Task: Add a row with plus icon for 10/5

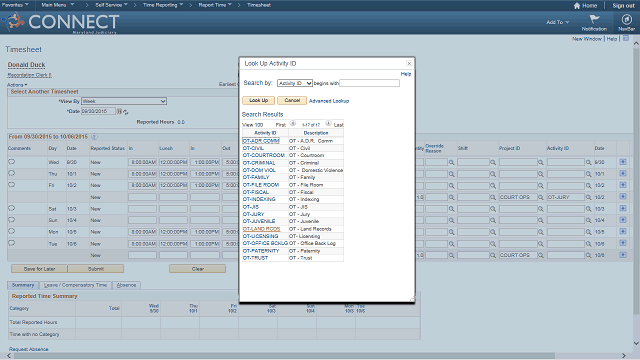Action: click(x=623, y=231)
